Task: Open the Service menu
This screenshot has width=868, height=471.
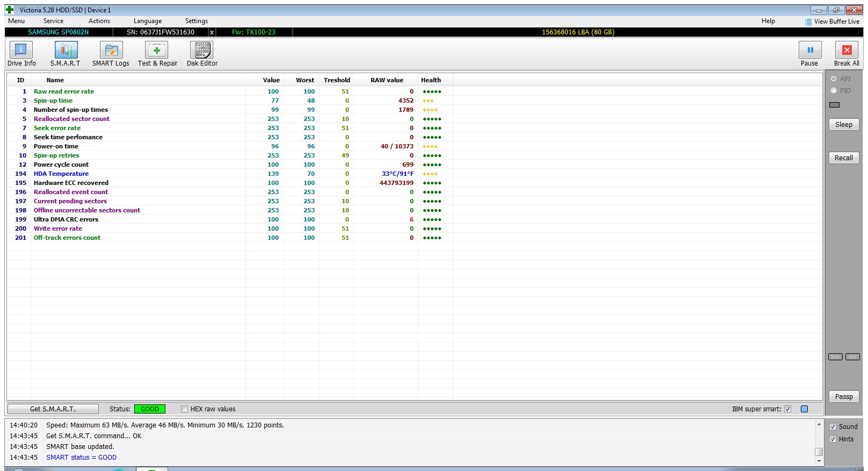Action: coord(53,21)
